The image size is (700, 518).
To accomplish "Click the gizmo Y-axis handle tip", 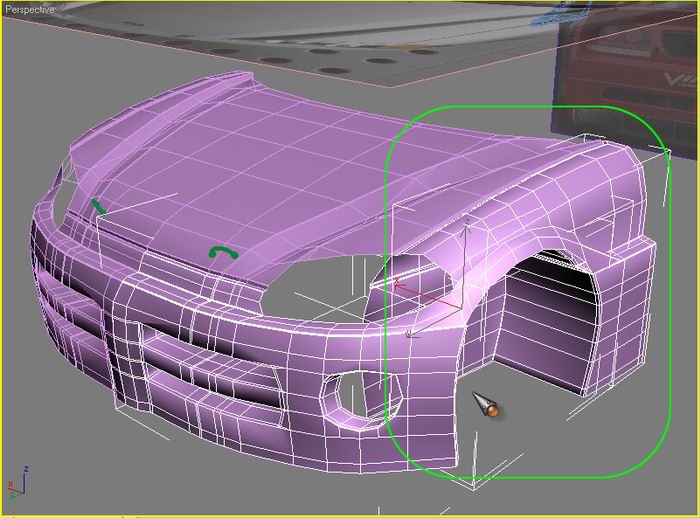I will (x=409, y=334).
